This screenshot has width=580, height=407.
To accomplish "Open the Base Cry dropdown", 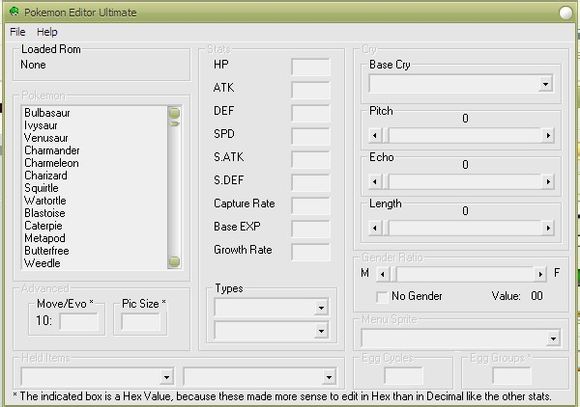I will pos(461,84).
